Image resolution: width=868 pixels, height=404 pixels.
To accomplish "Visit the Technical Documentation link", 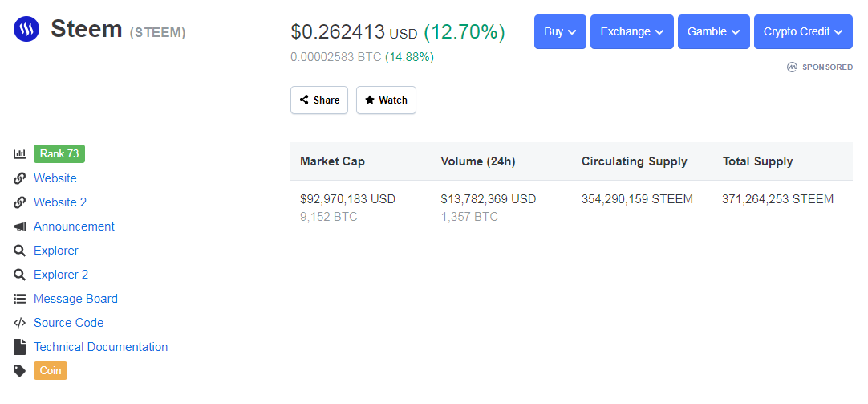I will point(101,347).
